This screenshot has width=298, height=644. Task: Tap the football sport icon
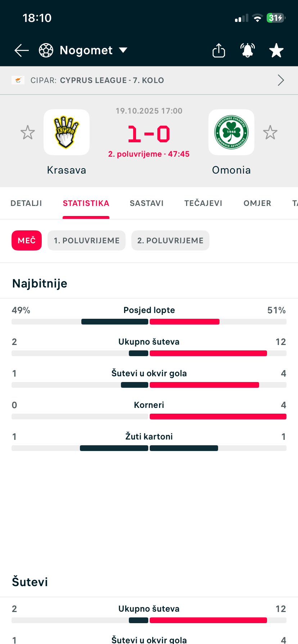click(x=46, y=51)
